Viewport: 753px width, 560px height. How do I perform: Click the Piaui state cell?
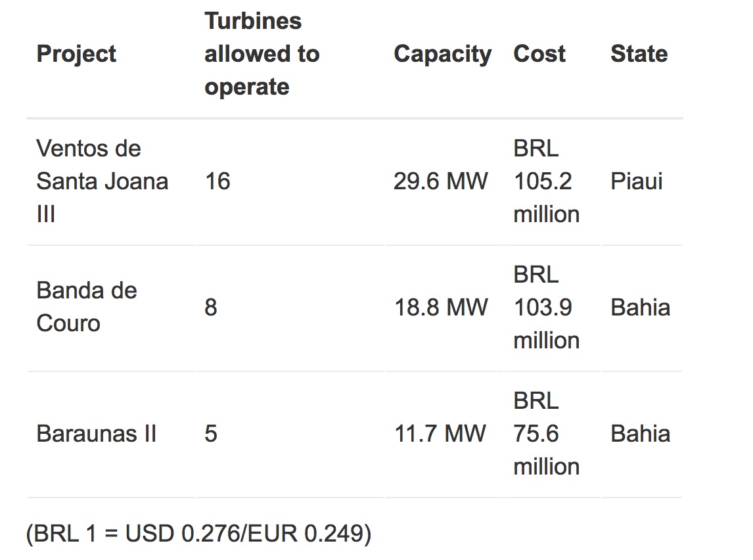636,181
